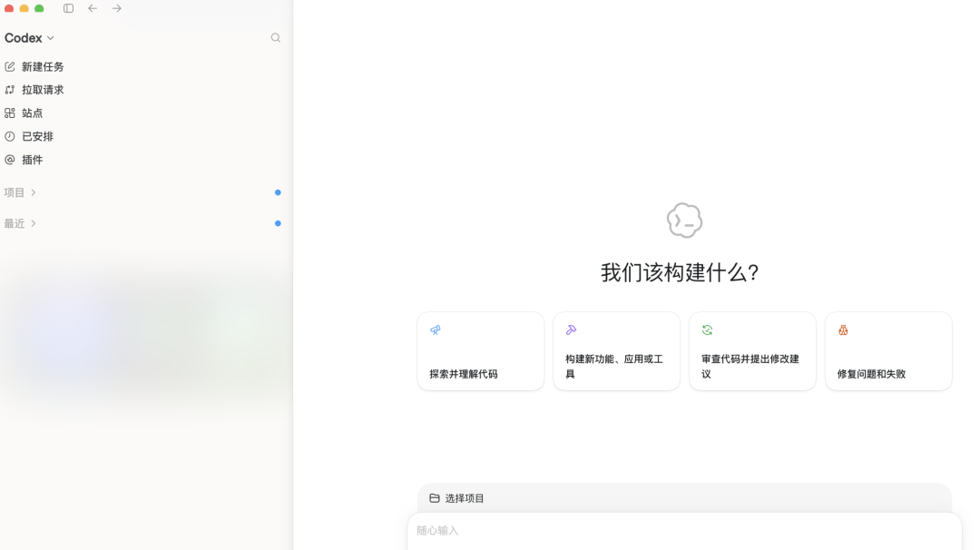Toggle the sidebar panel icon
Screen dimensions: 980x550
69,8
